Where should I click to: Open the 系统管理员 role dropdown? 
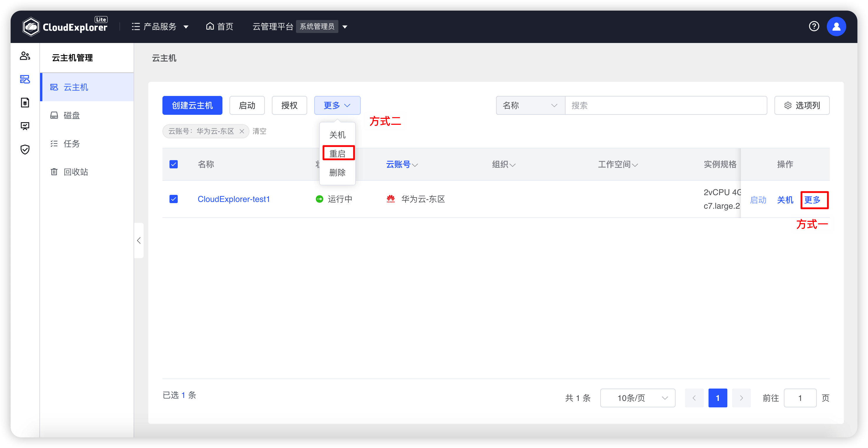pyautogui.click(x=345, y=26)
